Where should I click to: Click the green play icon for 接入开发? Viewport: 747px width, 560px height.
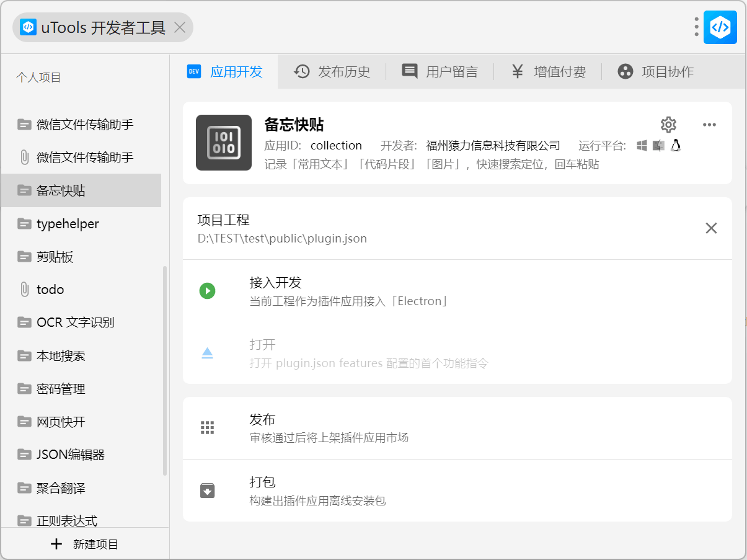tap(207, 291)
